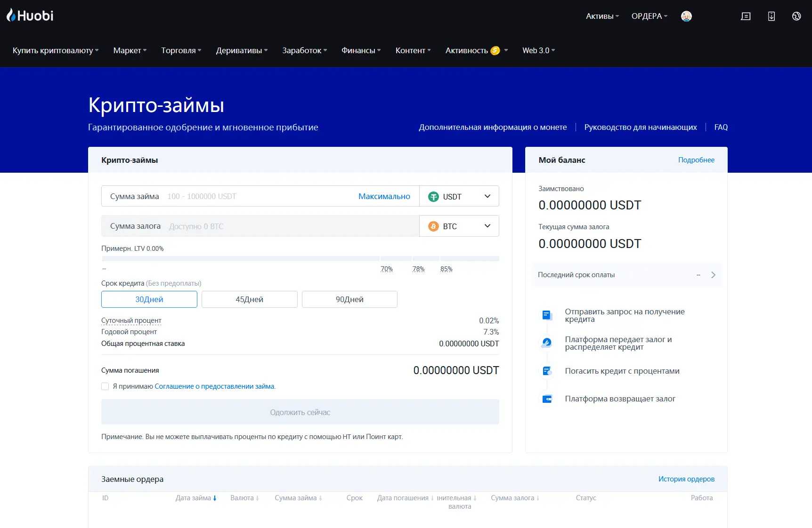Sort by Дата займа arrow icon
Image resolution: width=812 pixels, height=528 pixels.
pos(215,498)
